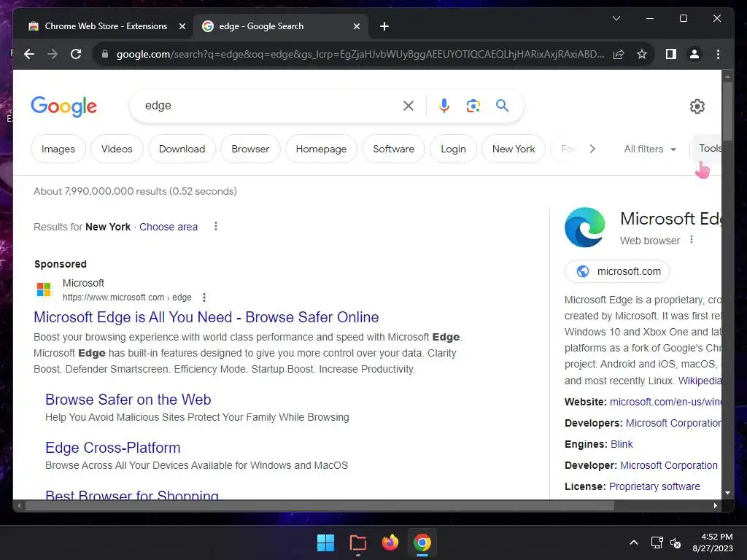Select the Videos filter chip
This screenshot has width=747, height=560.
117,149
